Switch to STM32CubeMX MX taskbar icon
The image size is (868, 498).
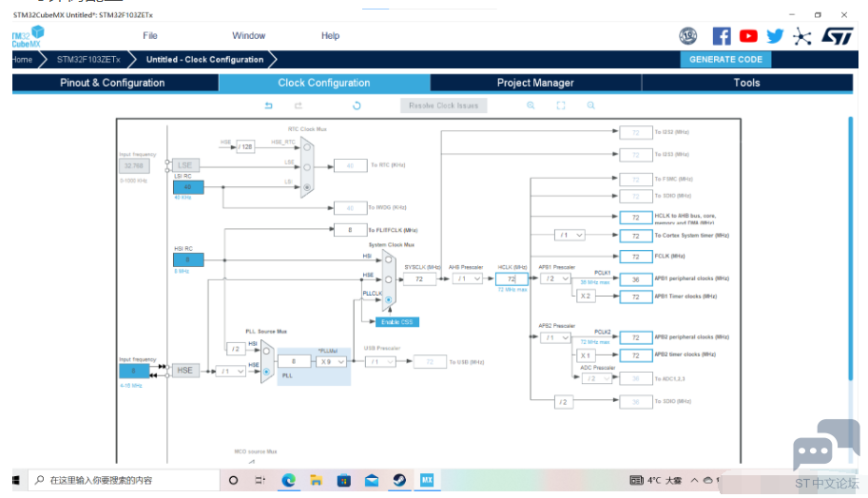click(427, 480)
